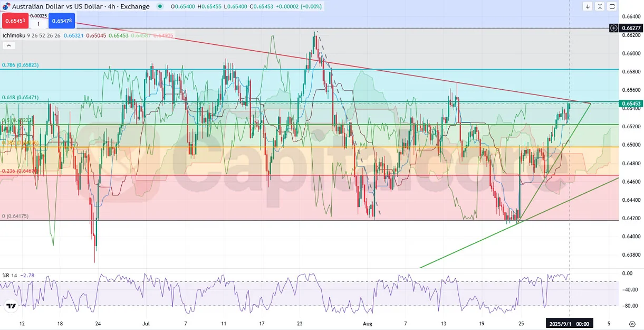Click the %R value -2.78

pyautogui.click(x=27, y=276)
